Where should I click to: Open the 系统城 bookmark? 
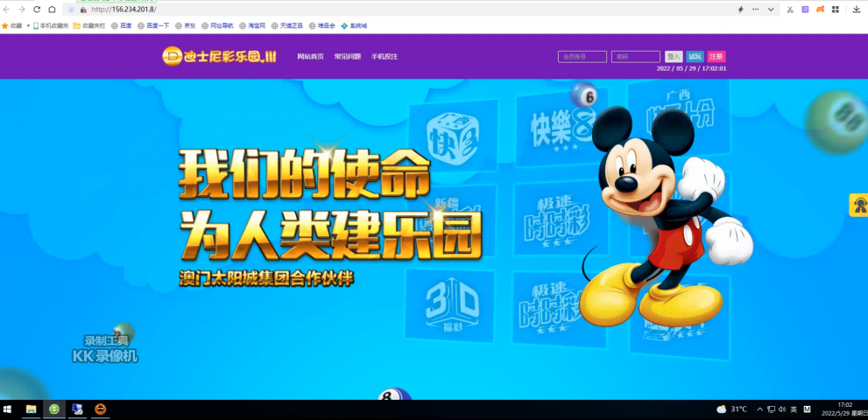click(x=354, y=25)
